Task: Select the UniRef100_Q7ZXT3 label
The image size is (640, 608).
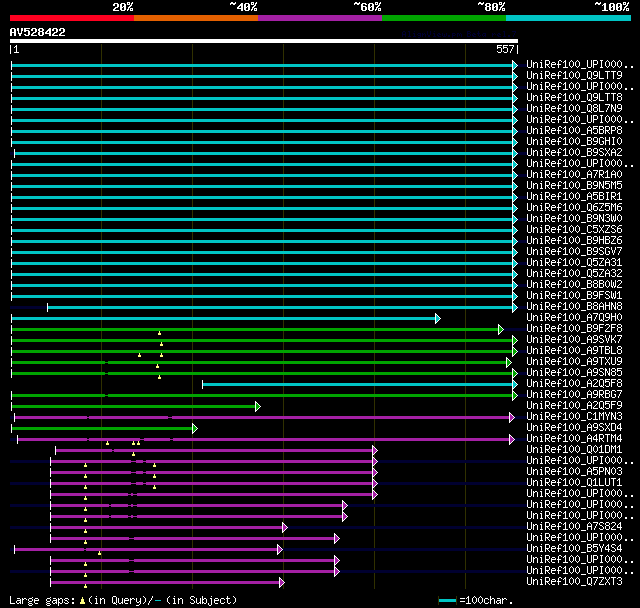Action: 574,582
